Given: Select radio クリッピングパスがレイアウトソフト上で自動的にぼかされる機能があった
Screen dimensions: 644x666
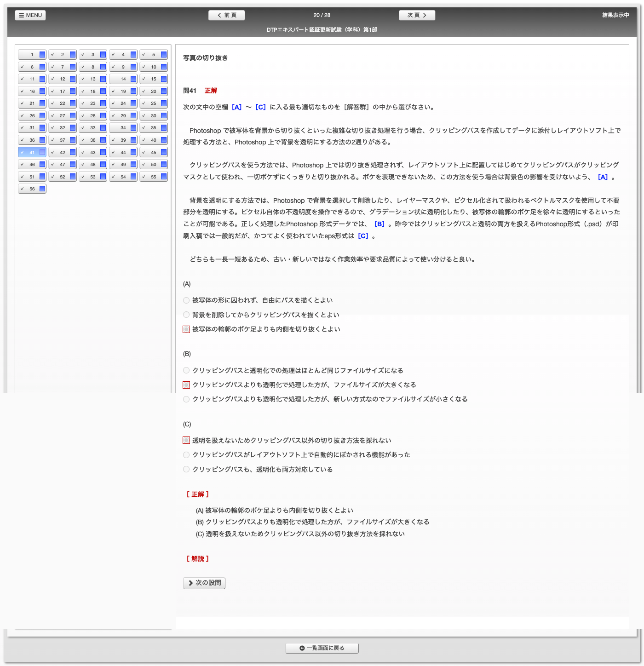Looking at the screenshot, I should tap(186, 455).
